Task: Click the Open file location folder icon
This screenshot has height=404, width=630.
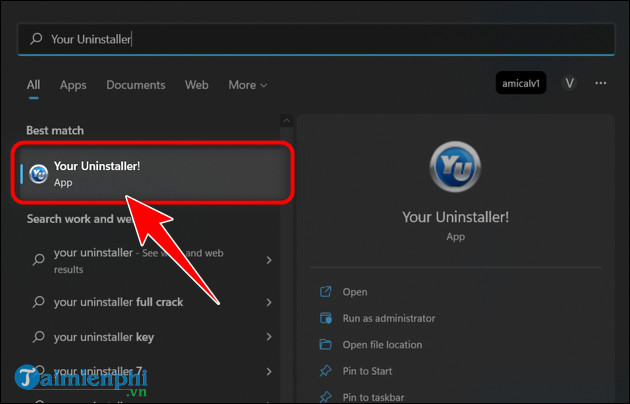Action: tap(325, 344)
